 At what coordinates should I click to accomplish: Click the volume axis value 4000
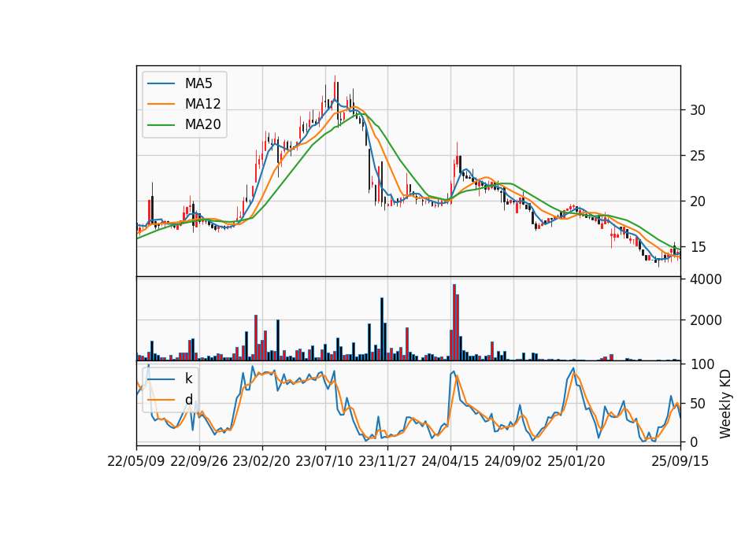coord(706,279)
